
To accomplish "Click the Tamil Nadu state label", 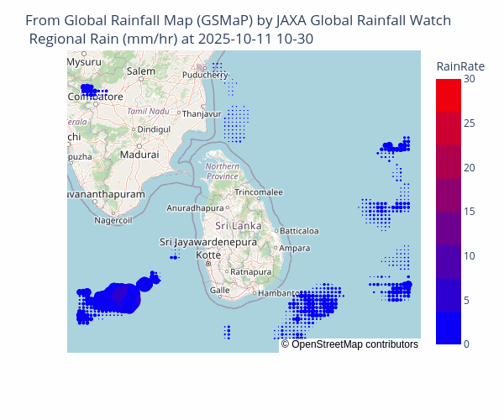I will pyautogui.click(x=148, y=112).
